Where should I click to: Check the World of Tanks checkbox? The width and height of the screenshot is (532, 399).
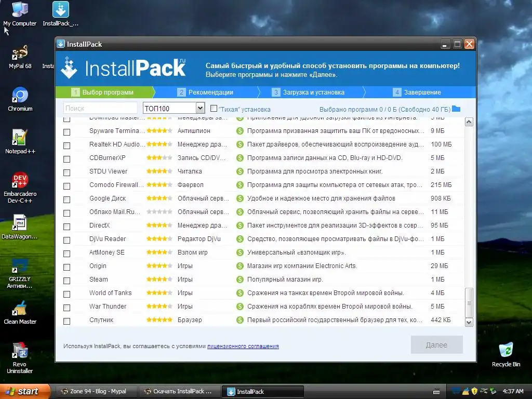(67, 294)
